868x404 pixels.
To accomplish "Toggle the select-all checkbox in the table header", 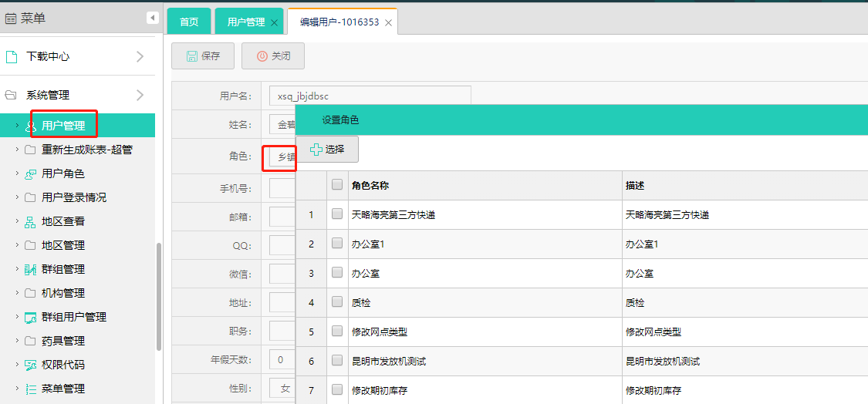I will (337, 185).
